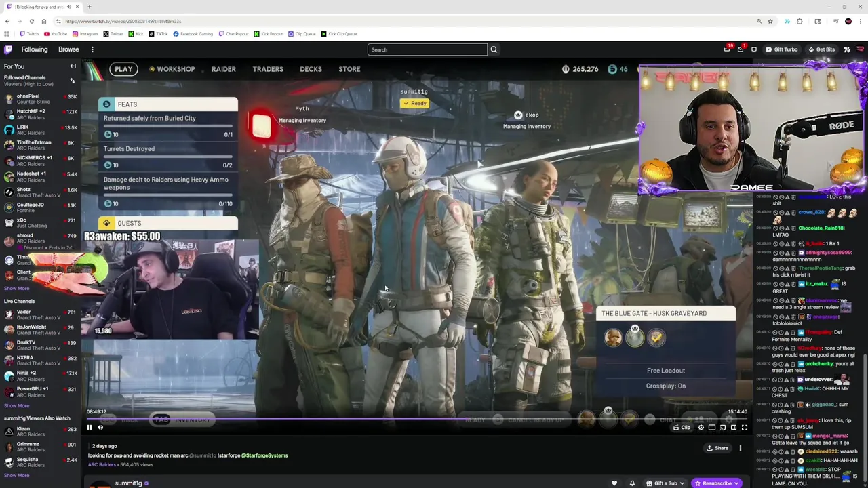This screenshot has height=488, width=868.
Task: Submit search with magnifier button
Action: [494, 49]
